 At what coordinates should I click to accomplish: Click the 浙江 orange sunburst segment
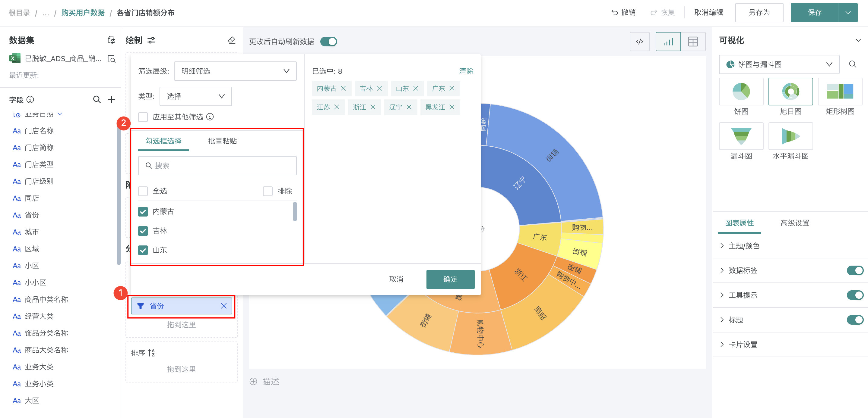[x=521, y=274]
